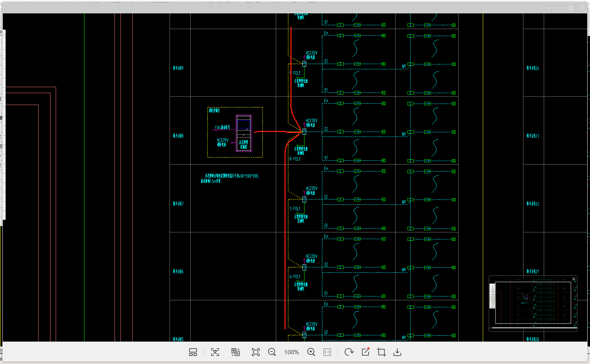Image resolution: width=590 pixels, height=364 pixels.
Task: Show the image at 1:1 actual size
Action: pos(327,352)
